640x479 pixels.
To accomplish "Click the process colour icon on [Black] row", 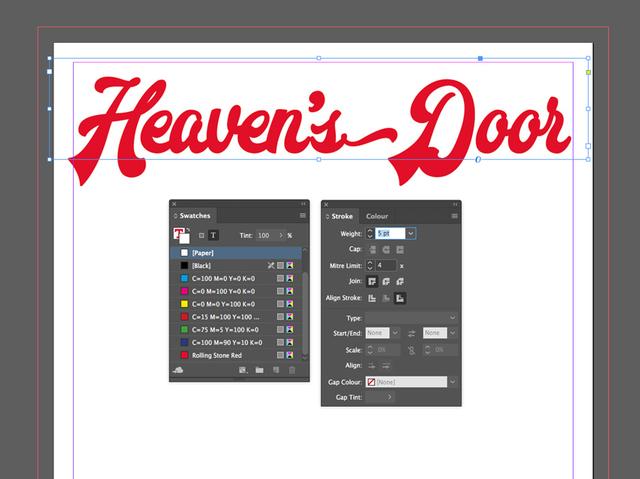I will tap(280, 266).
